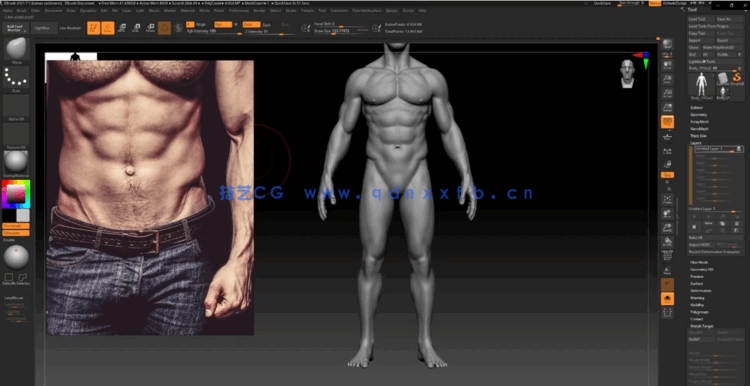750x386 pixels.
Task: Expand the Deformation section
Action: click(701, 291)
